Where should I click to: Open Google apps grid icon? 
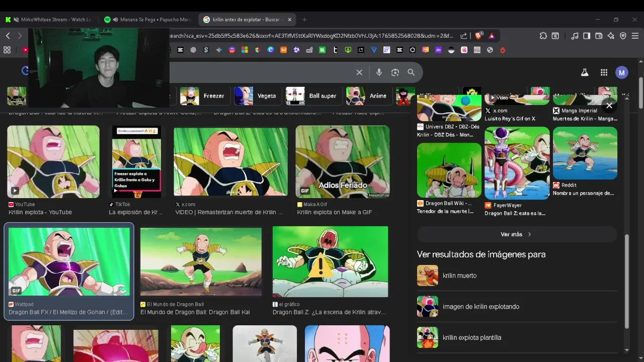[604, 72]
